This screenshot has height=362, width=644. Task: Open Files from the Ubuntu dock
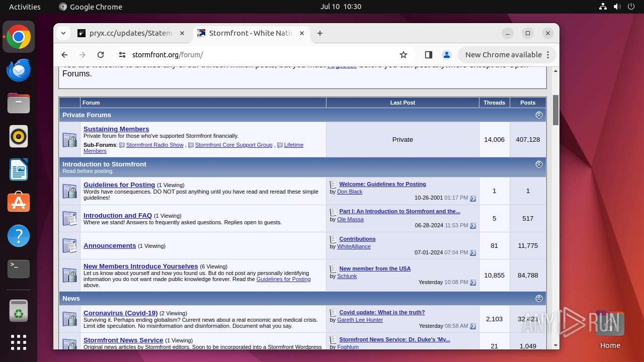click(19, 104)
